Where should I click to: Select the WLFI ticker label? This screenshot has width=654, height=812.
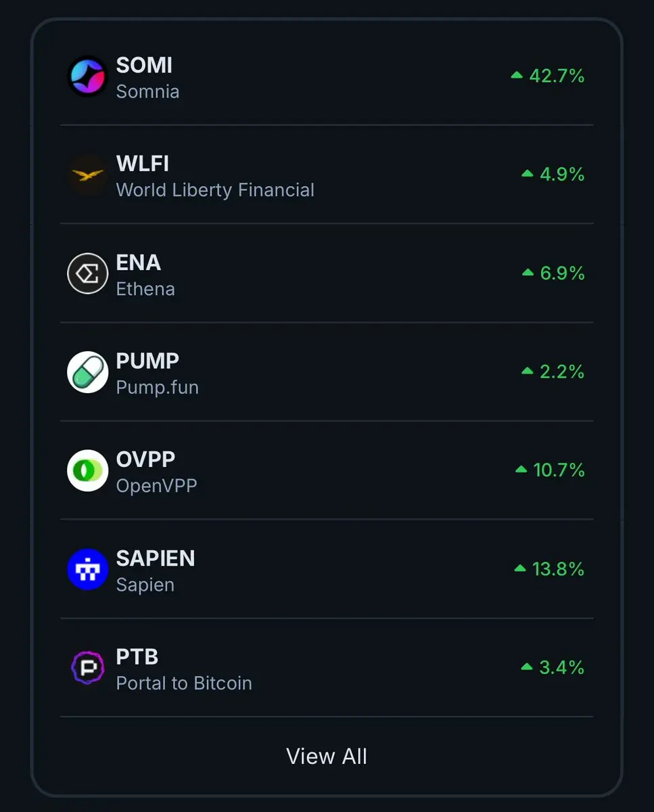143,164
